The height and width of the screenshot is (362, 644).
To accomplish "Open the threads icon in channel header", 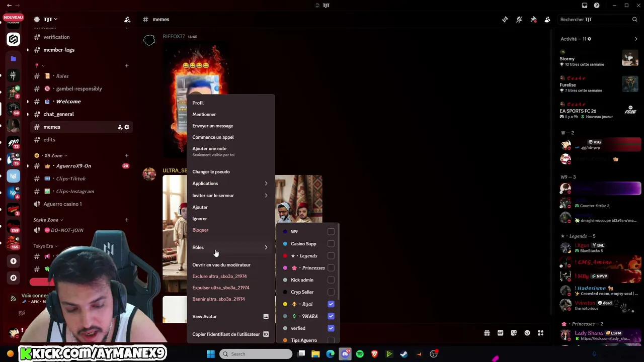I will (505, 20).
